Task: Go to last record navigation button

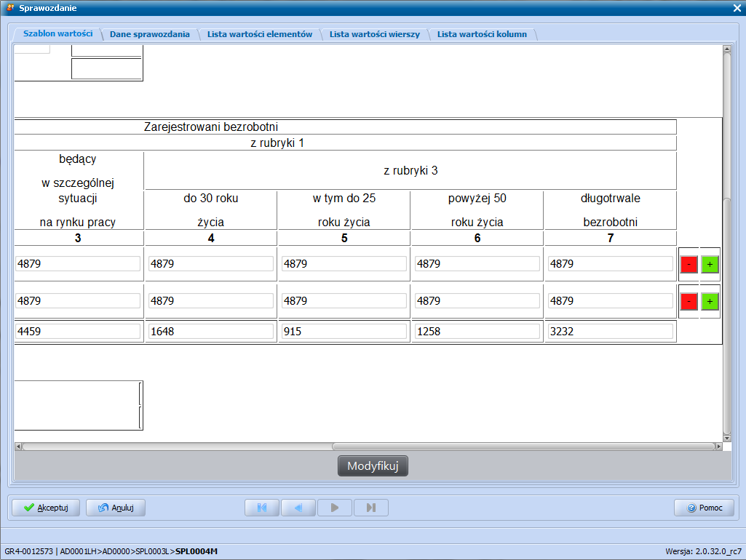Action: tap(371, 508)
